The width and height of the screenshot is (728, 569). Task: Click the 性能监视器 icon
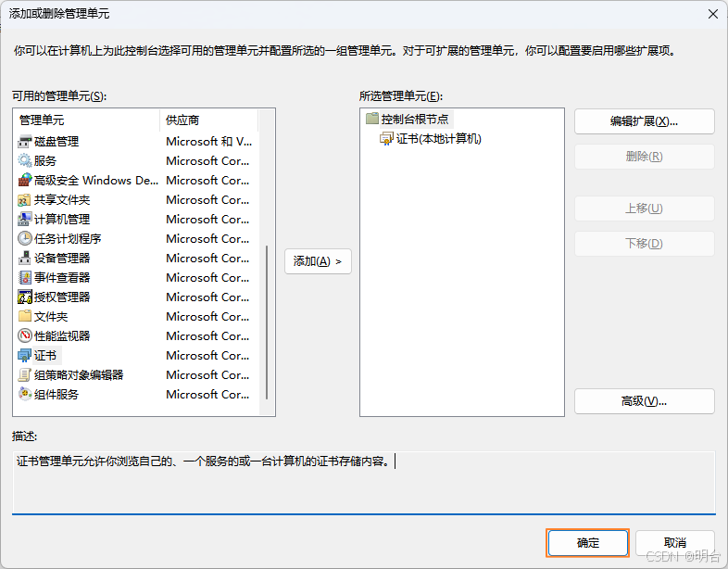click(25, 335)
